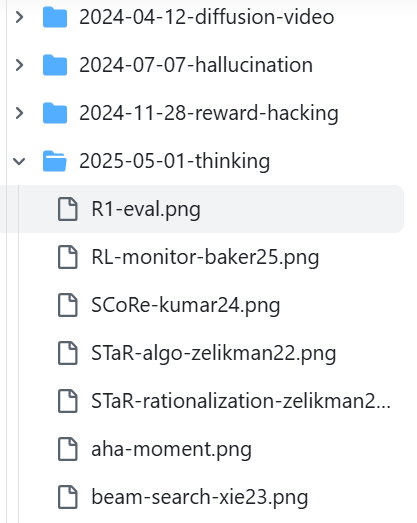Select the 2024-11-28-reward-hacking folder name
417x523 pixels.
(209, 113)
